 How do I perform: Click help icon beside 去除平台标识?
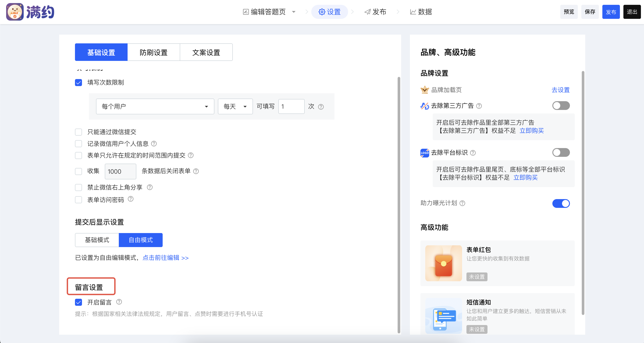pyautogui.click(x=473, y=153)
